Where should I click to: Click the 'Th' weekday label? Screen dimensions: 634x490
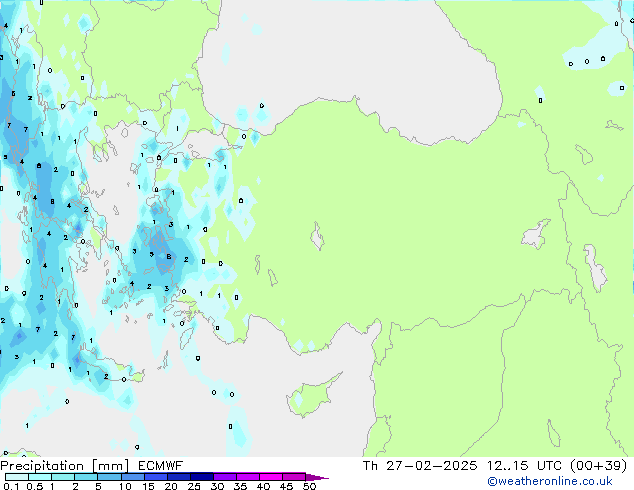click(x=370, y=466)
